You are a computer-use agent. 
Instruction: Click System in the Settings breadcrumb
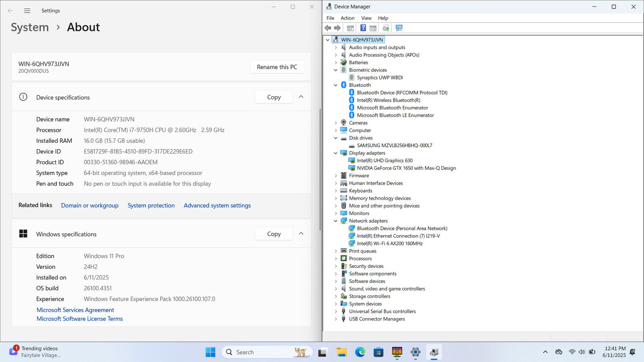point(30,27)
